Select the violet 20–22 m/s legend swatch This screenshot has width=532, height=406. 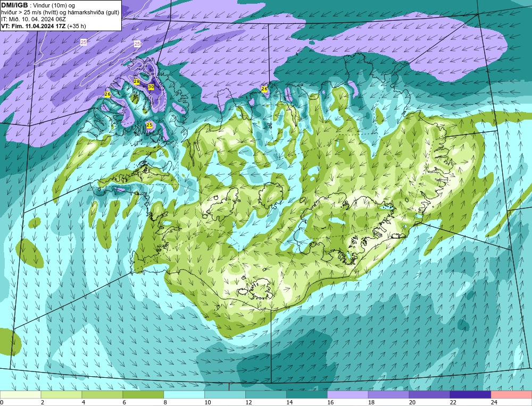coord(429,394)
